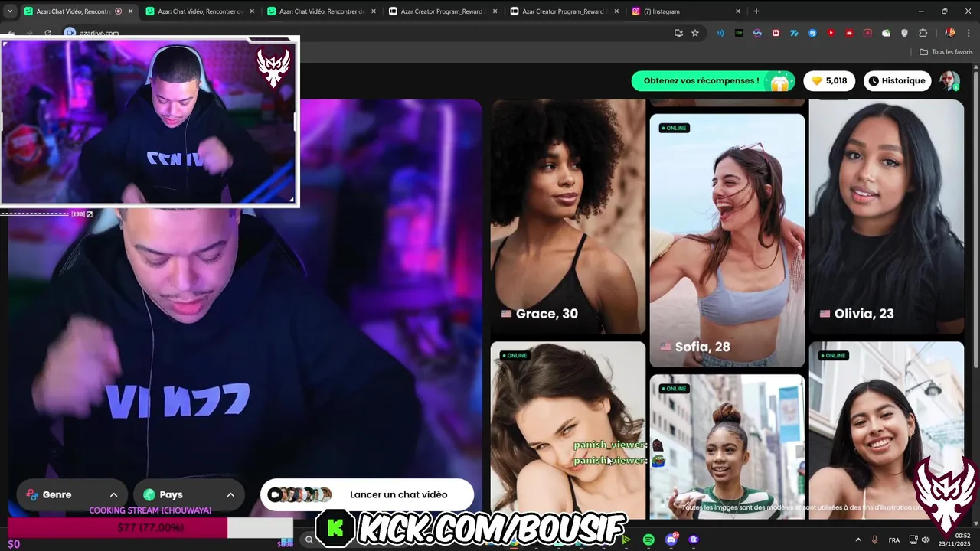
Task: Bookmark this page with the star icon
Action: [x=695, y=33]
